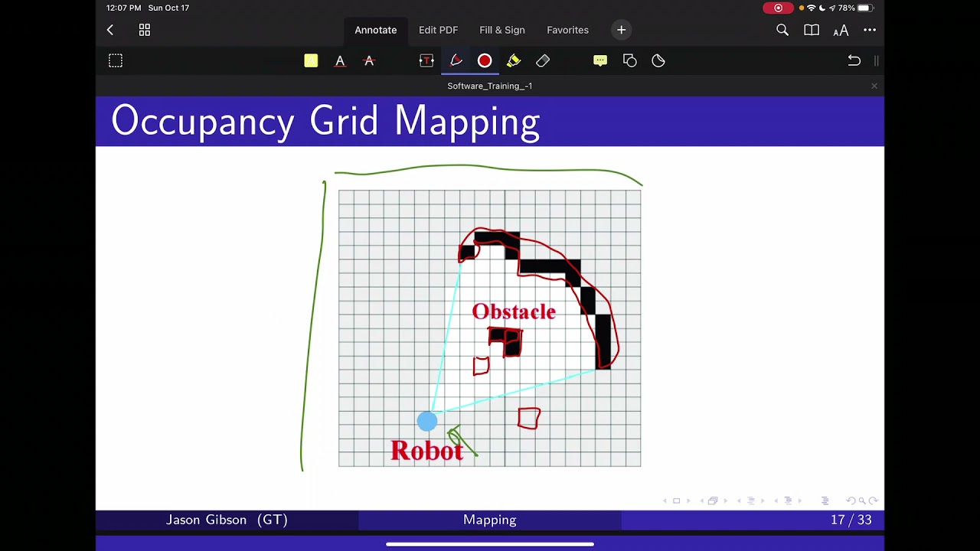Click the Software_Training_-1 document title
This screenshot has width=980, height=551.
[490, 86]
